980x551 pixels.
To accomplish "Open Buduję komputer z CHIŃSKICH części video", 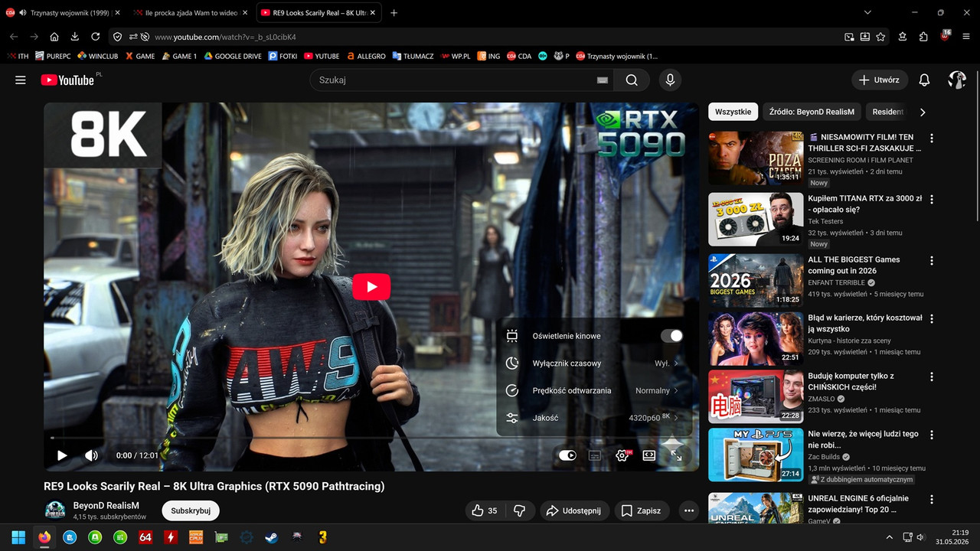I will 756,396.
